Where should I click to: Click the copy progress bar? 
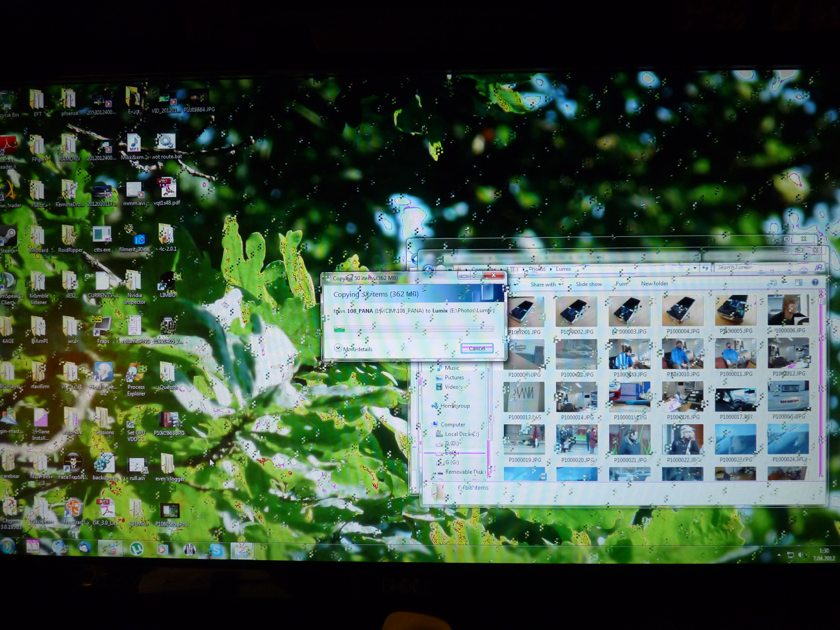coord(414,329)
